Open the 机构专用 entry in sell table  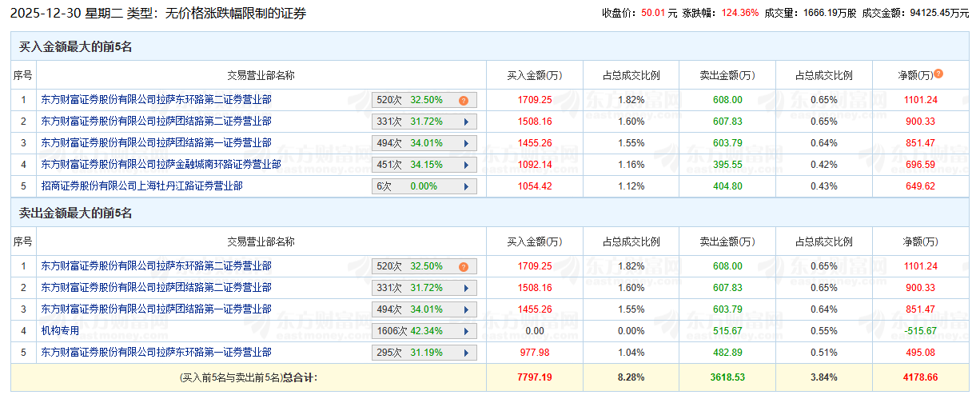point(62,330)
